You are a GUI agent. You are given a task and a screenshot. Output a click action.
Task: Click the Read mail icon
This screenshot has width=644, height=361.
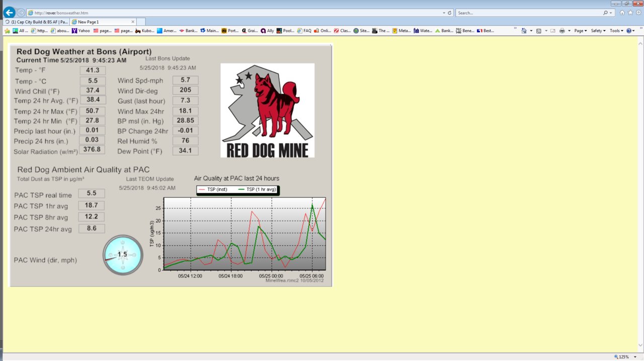[x=553, y=31]
